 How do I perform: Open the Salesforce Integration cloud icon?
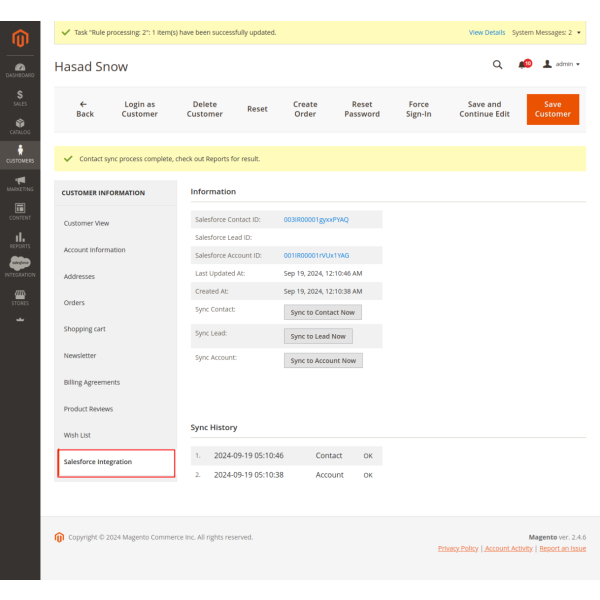tap(20, 265)
